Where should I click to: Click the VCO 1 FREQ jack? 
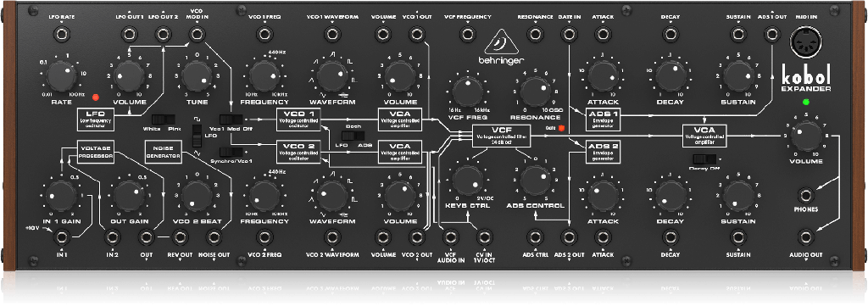264,35
